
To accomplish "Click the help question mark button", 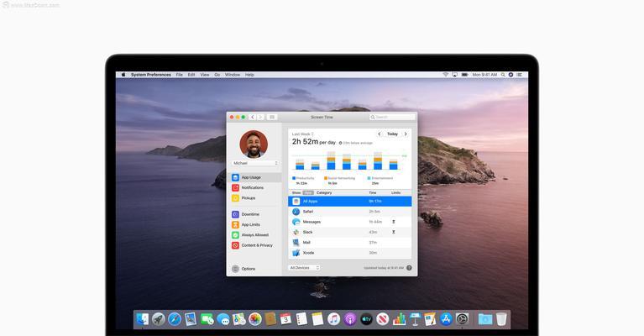I will coord(409,268).
